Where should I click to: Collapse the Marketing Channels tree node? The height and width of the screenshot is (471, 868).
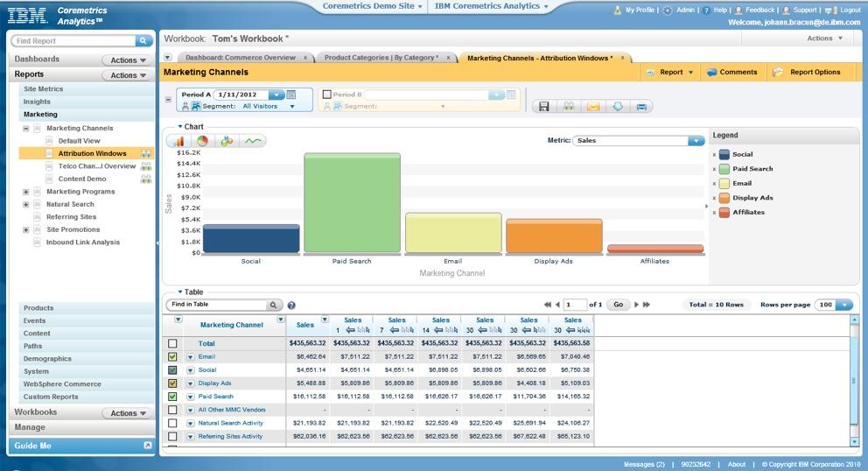25,129
